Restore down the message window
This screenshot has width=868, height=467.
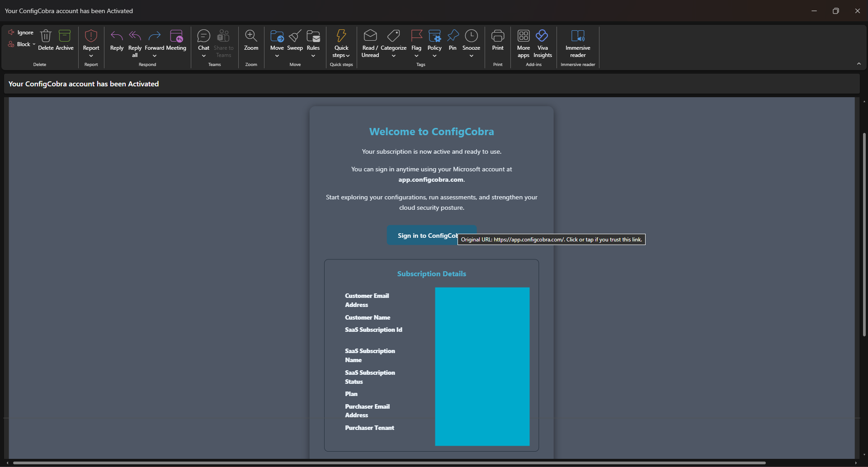835,11
